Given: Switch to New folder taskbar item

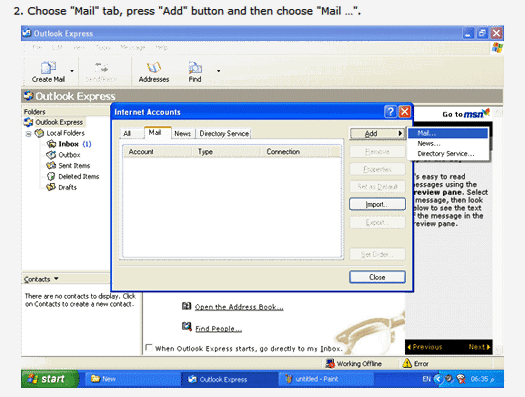Looking at the screenshot, I should coord(132,379).
